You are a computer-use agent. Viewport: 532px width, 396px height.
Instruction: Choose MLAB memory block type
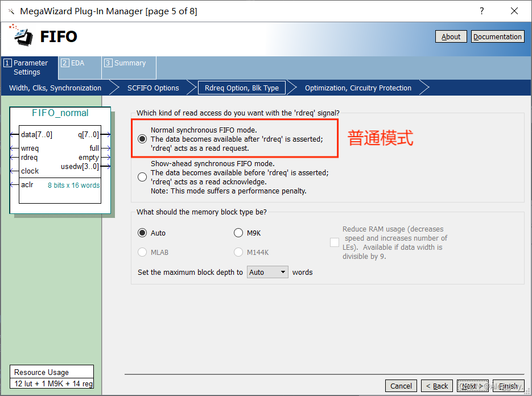pos(142,252)
